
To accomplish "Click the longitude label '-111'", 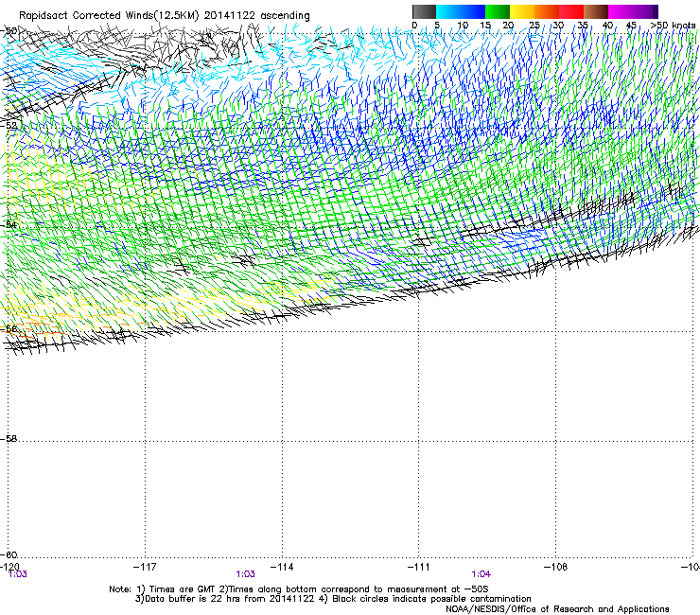I will click(419, 567).
